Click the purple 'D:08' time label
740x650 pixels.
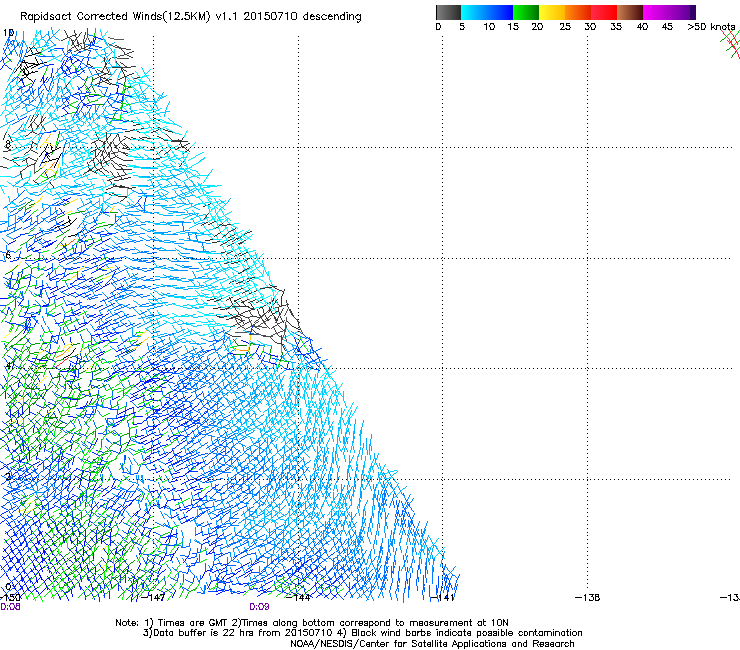pyautogui.click(x=10, y=607)
